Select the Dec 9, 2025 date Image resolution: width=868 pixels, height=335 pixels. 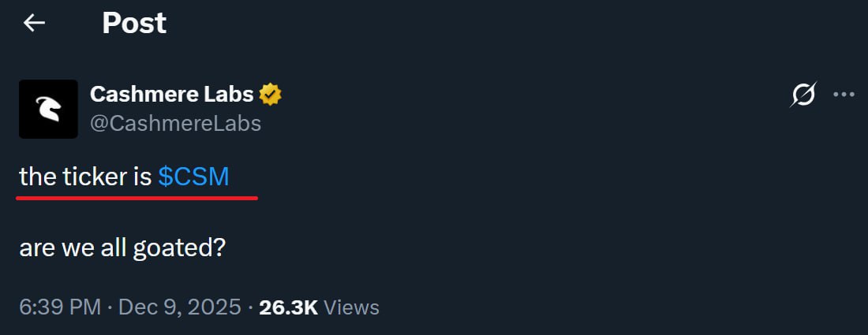179,307
